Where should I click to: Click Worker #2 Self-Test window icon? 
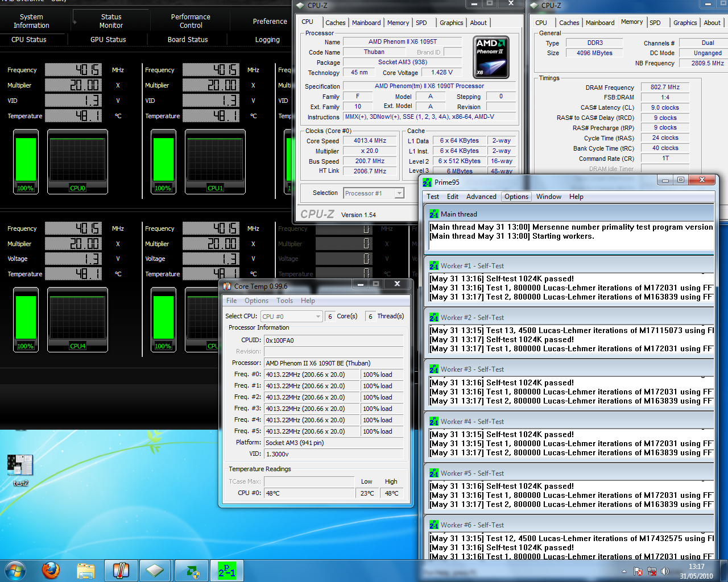point(434,317)
